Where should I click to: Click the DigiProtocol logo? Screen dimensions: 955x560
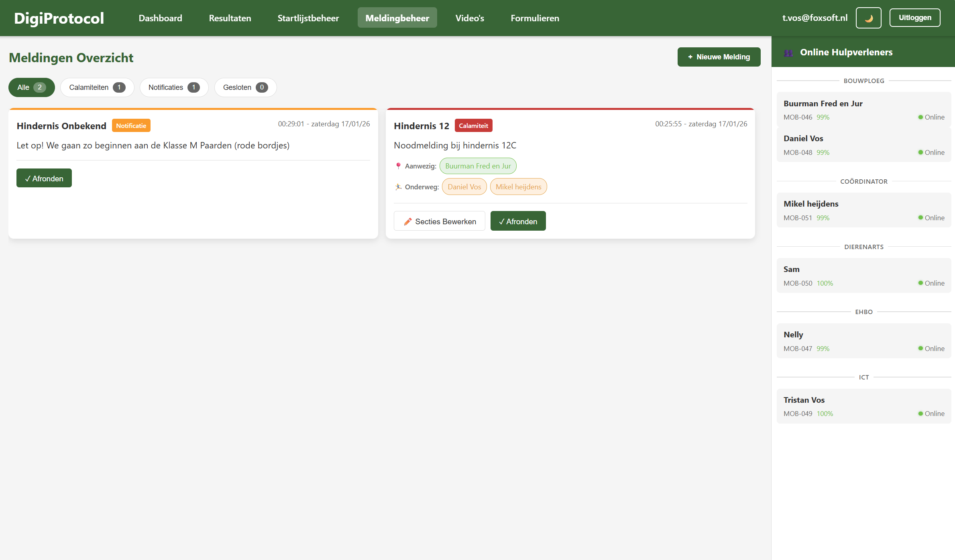click(59, 18)
